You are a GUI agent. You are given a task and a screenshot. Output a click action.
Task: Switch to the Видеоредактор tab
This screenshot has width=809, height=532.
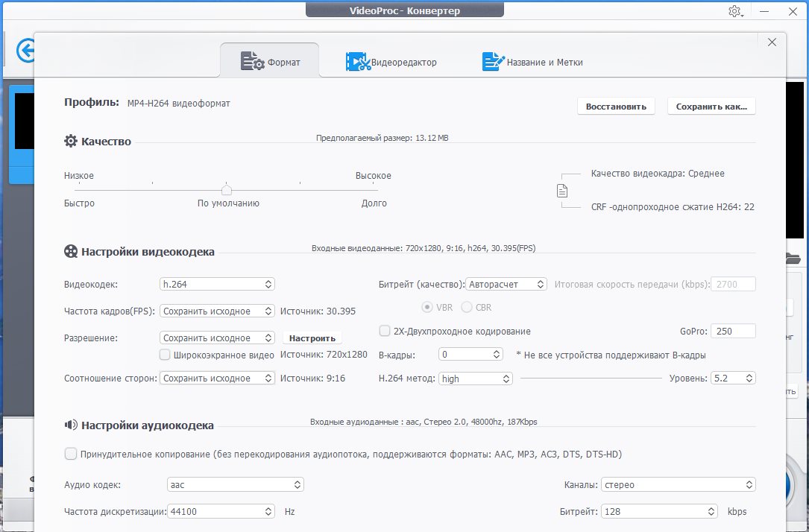coord(391,62)
